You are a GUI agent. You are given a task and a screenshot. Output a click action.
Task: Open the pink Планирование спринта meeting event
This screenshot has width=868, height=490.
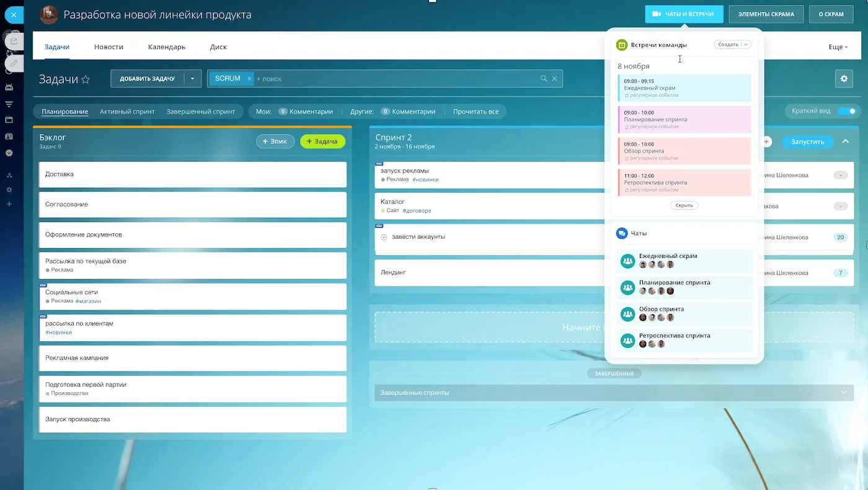[x=684, y=119]
